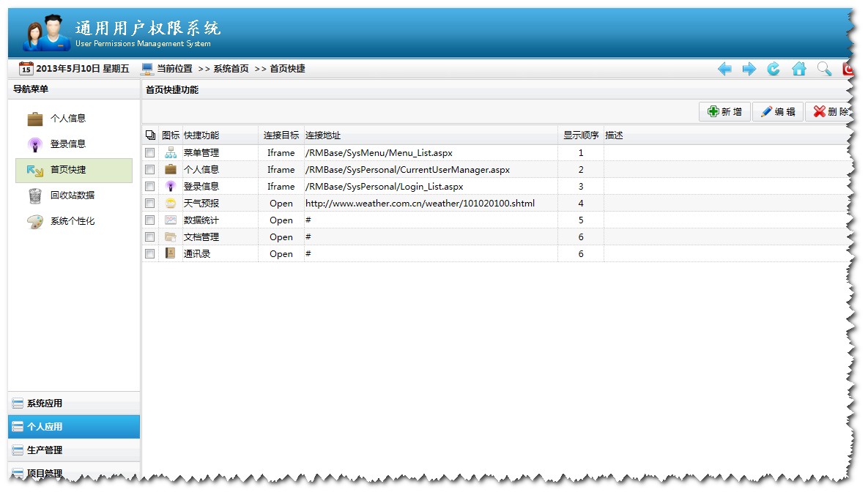This screenshot has width=868, height=495.
Task: Open the home page via home icon
Action: point(798,68)
